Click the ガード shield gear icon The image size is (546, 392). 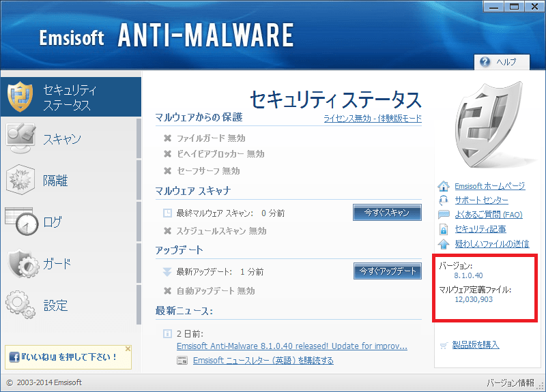click(23, 263)
